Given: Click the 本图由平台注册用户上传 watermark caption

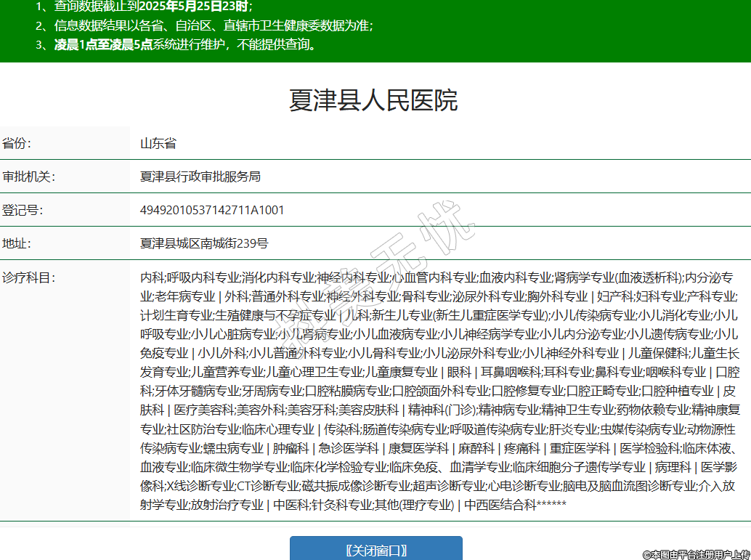Looking at the screenshot, I should [x=695, y=554].
